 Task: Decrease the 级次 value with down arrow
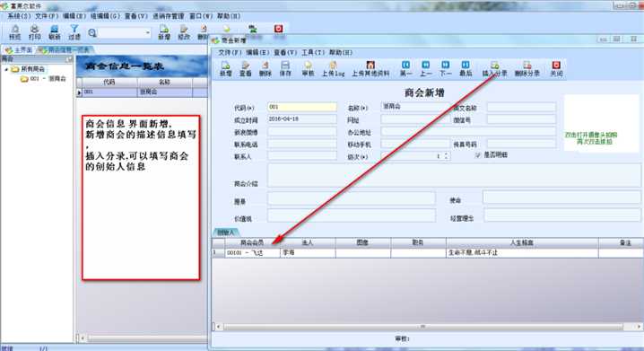coord(447,158)
